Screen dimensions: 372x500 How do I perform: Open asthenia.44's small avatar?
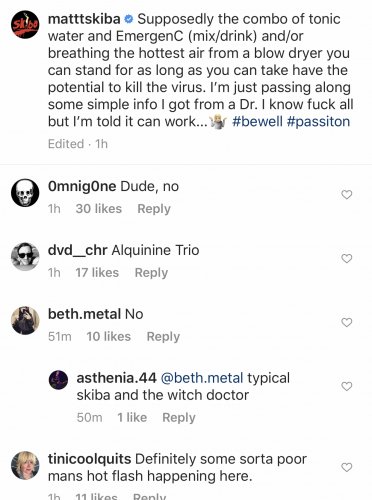(59, 380)
